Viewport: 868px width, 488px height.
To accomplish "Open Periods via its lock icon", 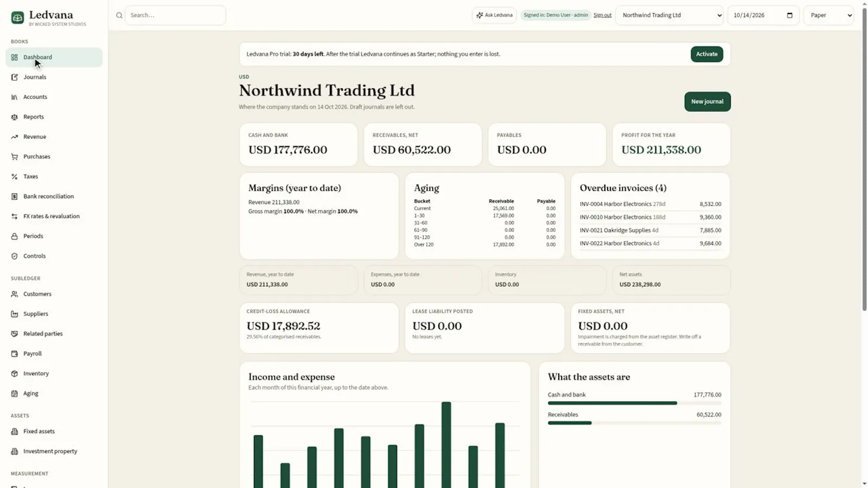I will (15, 236).
